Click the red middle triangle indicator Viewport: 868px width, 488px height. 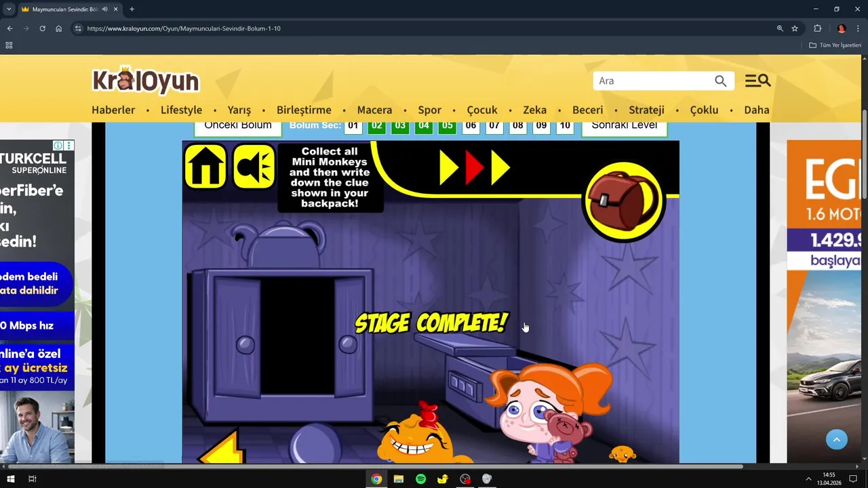474,167
